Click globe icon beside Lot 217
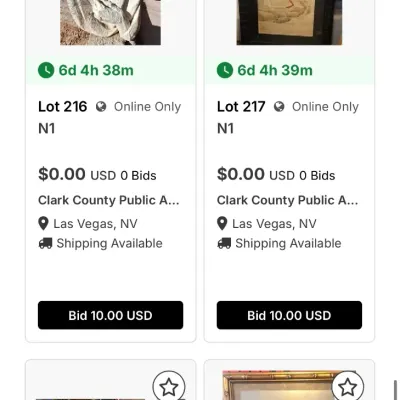Image resolution: width=400 pixels, height=400 pixels. point(279,107)
